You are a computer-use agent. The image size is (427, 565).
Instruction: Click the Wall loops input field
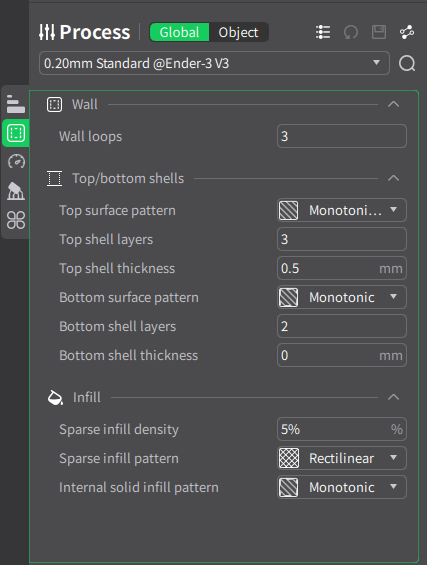click(342, 136)
